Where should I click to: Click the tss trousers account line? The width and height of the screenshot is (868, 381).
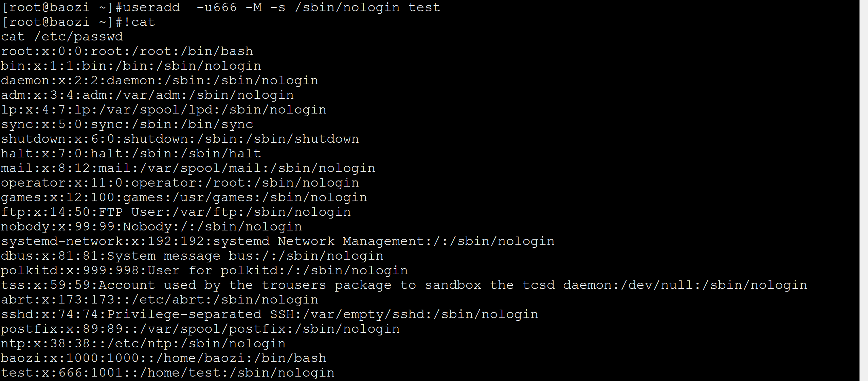pos(404,285)
